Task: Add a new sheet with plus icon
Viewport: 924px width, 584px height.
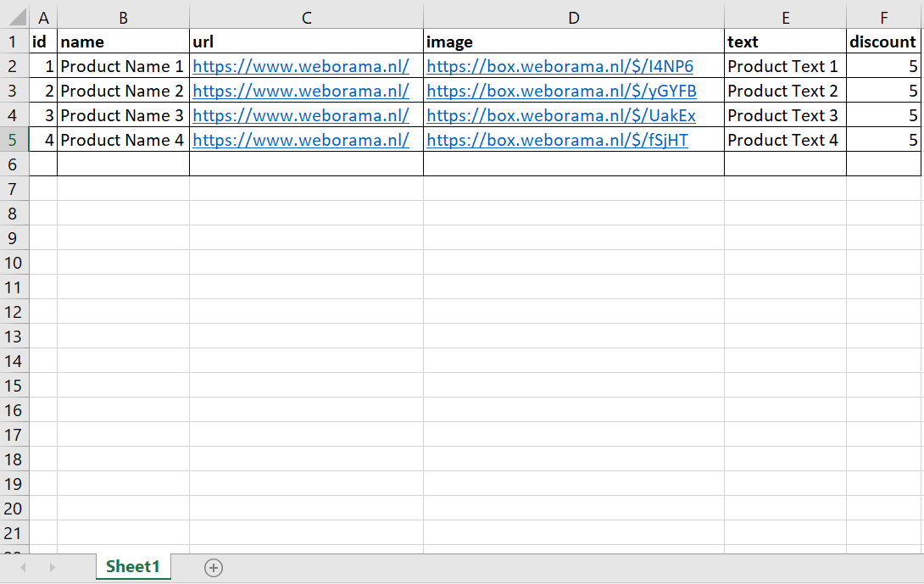Action: click(x=214, y=568)
